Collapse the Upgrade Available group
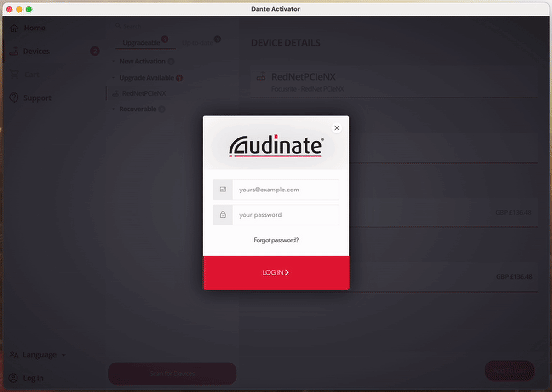Screen dimensions: 552x392 (x=146, y=78)
